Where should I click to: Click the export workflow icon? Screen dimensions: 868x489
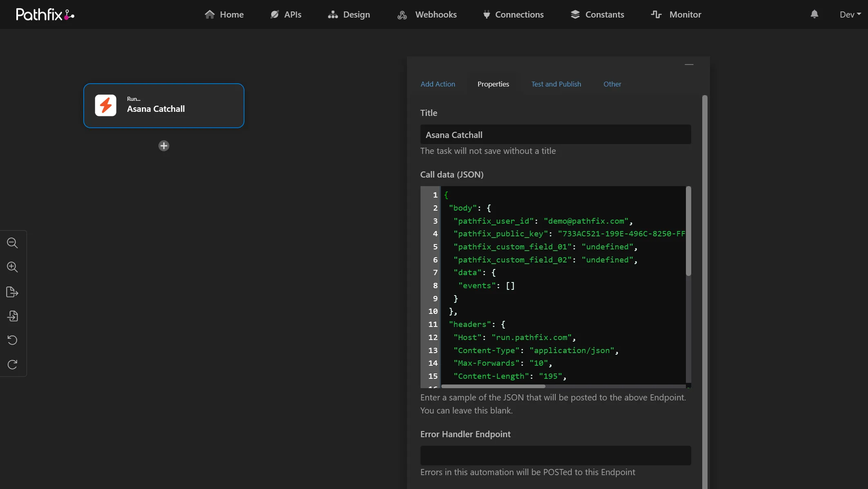13,292
